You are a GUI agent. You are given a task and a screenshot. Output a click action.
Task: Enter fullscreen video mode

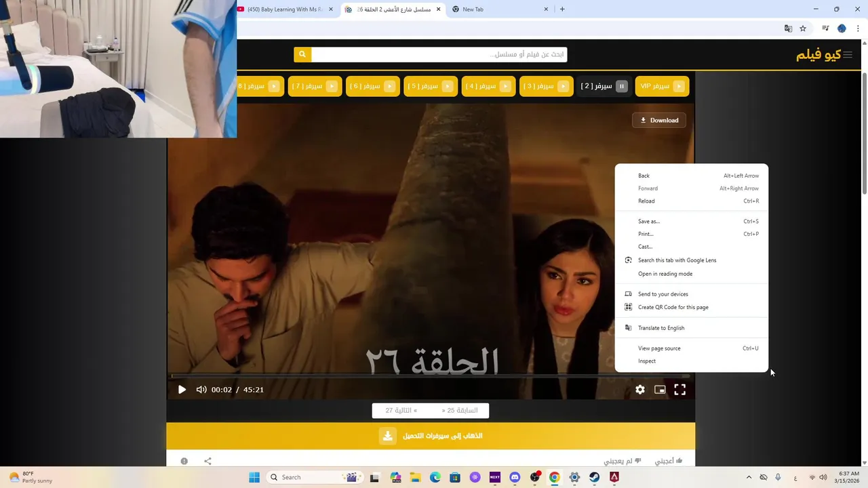pyautogui.click(x=679, y=390)
